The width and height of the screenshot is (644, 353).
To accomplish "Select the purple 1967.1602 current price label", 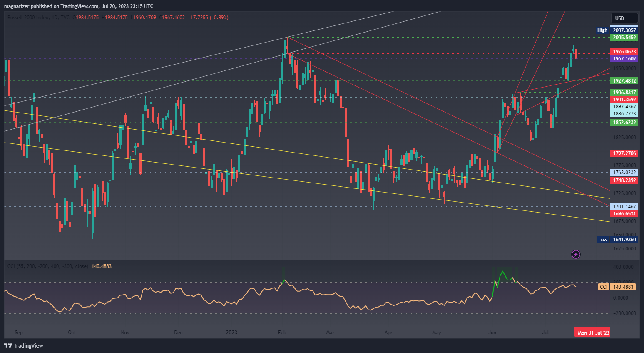I will point(624,59).
